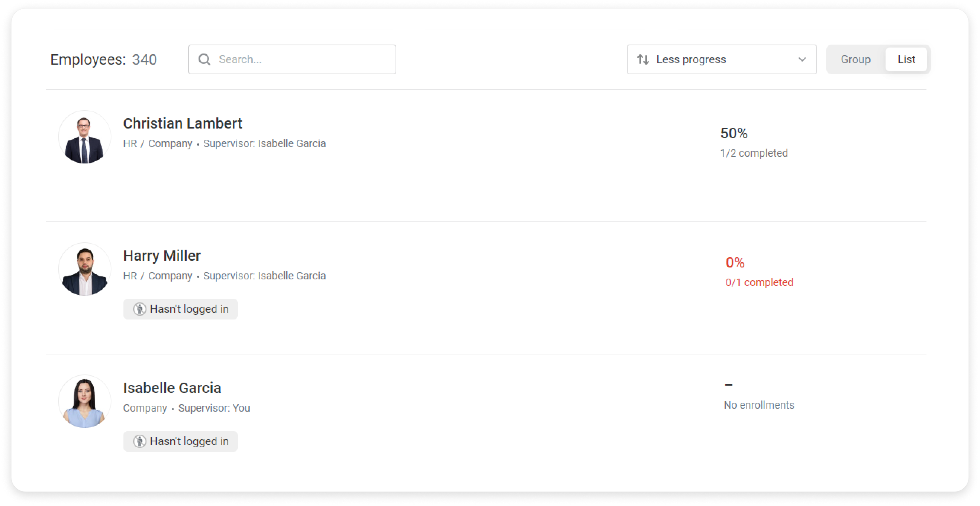Click supervisor Isabelle Garcia under Christian Lambert

(x=291, y=143)
